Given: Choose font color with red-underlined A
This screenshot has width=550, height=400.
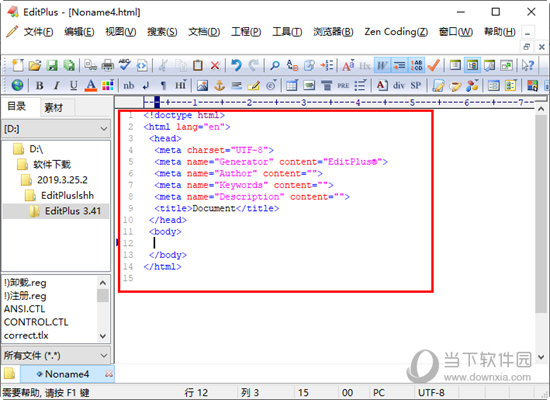Looking at the screenshot, I should tap(91, 85).
